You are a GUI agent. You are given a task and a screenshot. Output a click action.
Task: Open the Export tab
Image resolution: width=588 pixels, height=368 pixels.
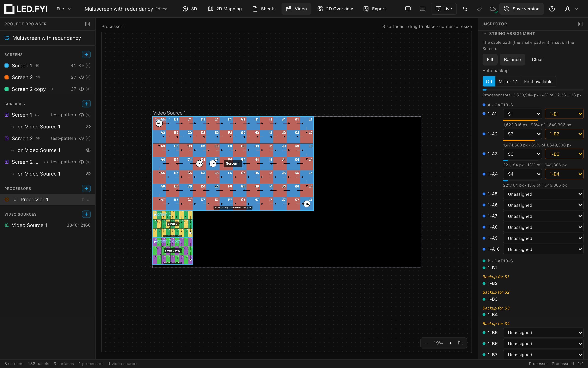point(374,9)
